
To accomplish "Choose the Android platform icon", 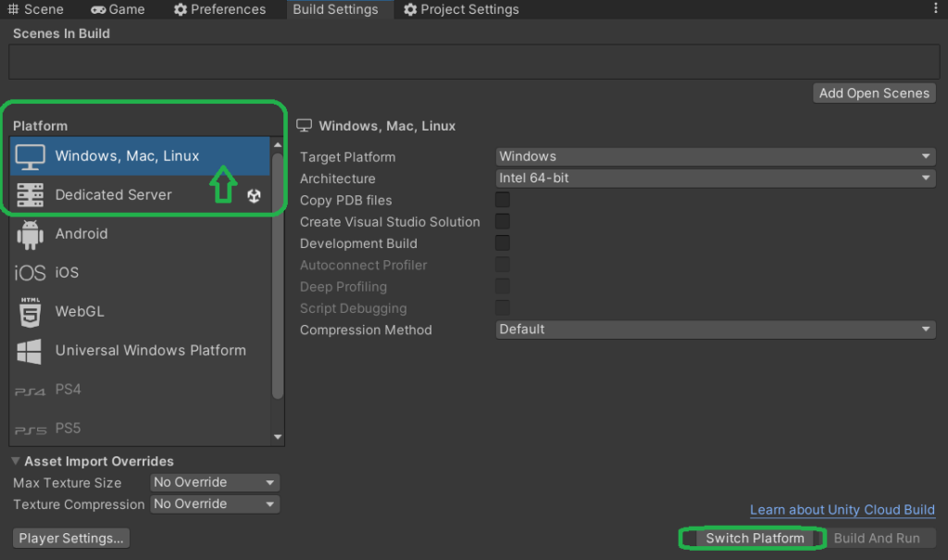I will pos(31,233).
